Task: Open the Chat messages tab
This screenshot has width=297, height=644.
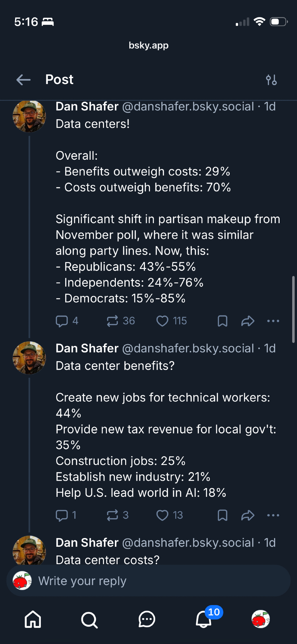Action: [x=147, y=619]
